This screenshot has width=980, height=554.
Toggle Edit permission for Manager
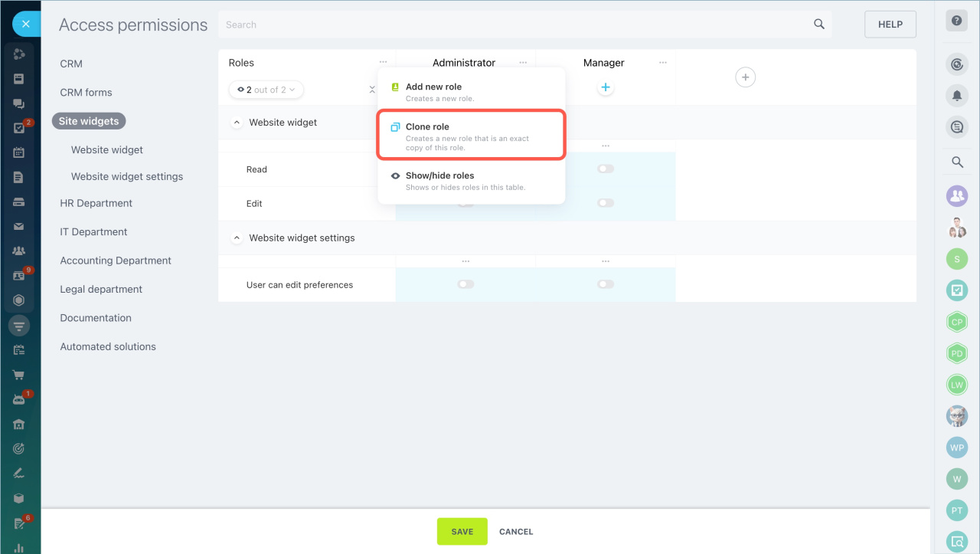(606, 203)
